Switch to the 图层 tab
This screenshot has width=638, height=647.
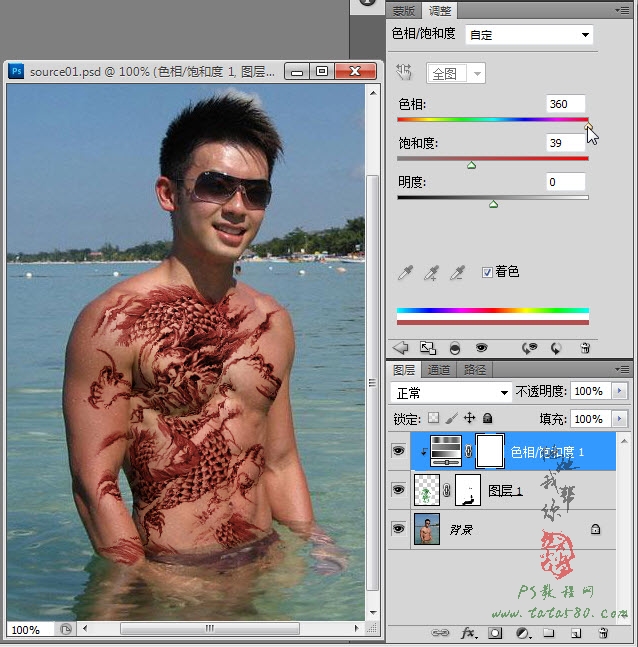pos(404,370)
